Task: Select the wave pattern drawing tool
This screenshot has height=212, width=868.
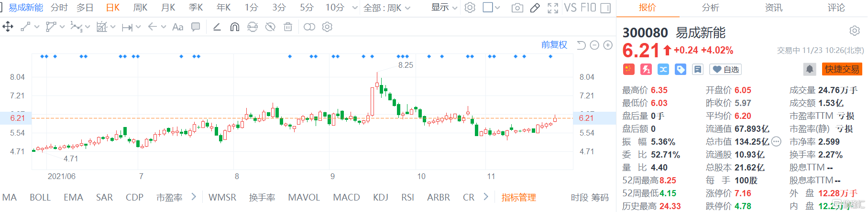Action: click(76, 27)
